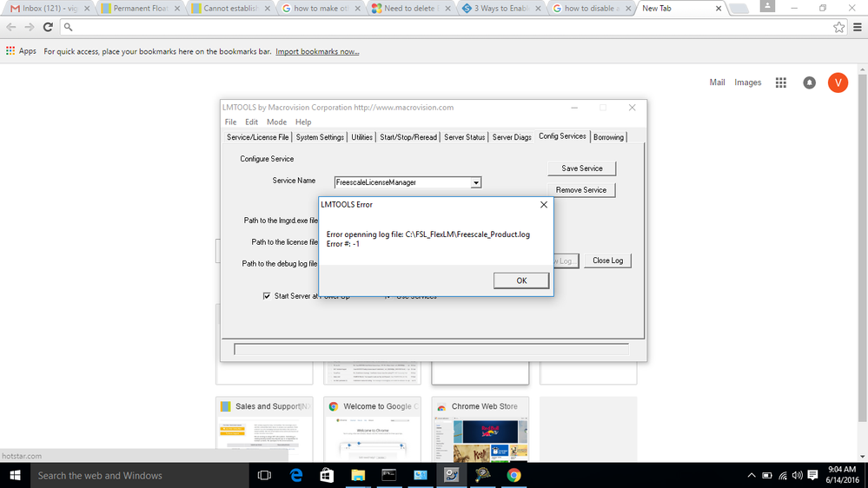The width and height of the screenshot is (868, 488).
Task: Open the V account avatar
Action: tap(838, 82)
